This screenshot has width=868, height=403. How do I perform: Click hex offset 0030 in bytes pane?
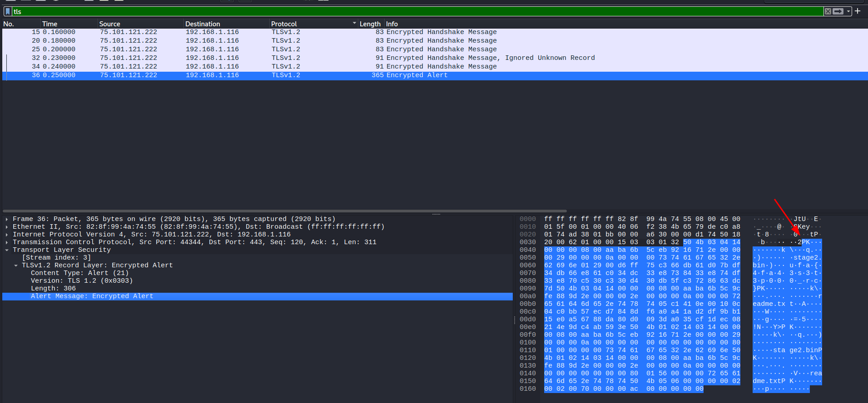pos(528,242)
